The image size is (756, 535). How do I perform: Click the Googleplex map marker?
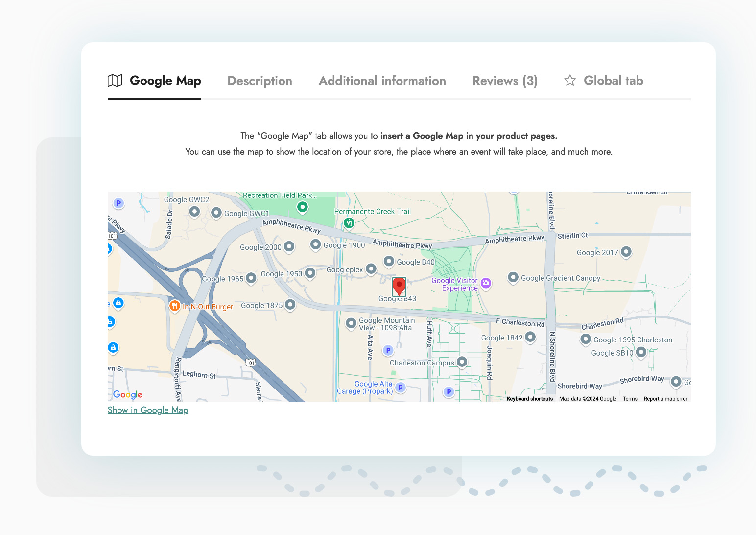371,268
